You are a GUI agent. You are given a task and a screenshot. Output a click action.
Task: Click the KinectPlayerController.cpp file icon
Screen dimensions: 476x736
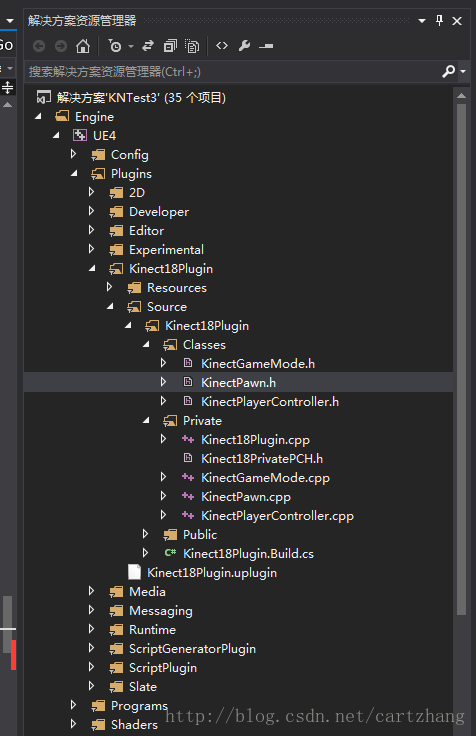pos(188,515)
